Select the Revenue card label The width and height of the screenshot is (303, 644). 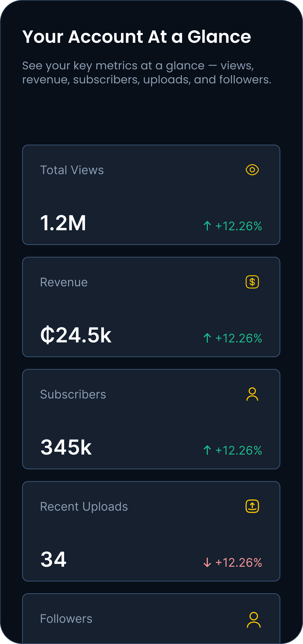tap(64, 282)
